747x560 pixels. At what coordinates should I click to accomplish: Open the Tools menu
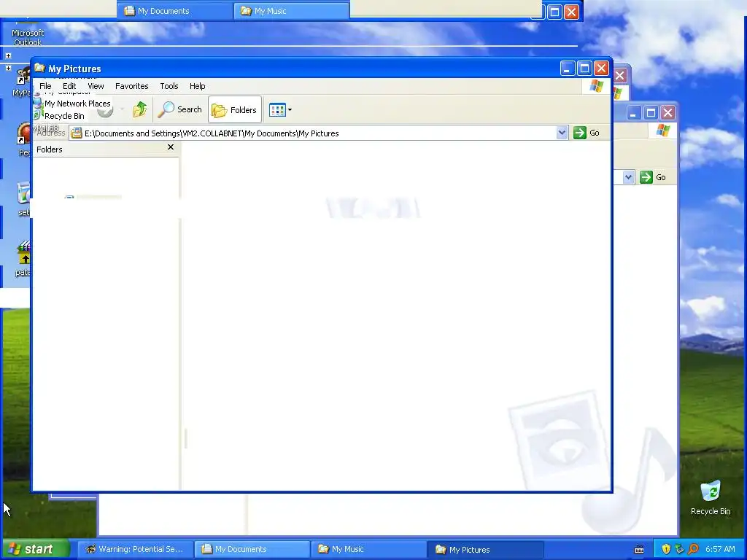pyautogui.click(x=169, y=86)
